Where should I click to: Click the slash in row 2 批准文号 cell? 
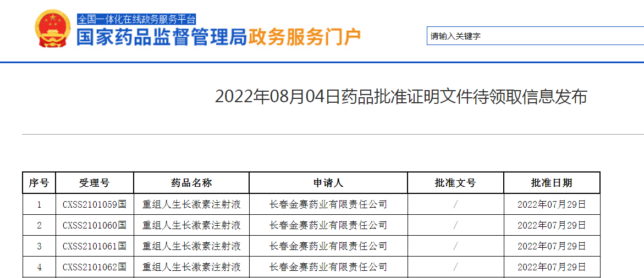pyautogui.click(x=455, y=225)
